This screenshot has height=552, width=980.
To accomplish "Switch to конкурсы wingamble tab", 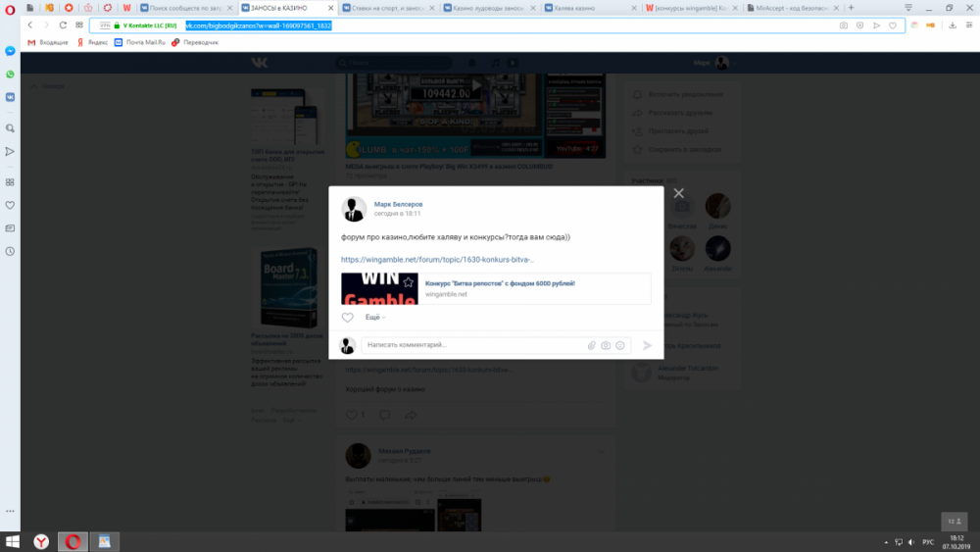I will 692,8.
